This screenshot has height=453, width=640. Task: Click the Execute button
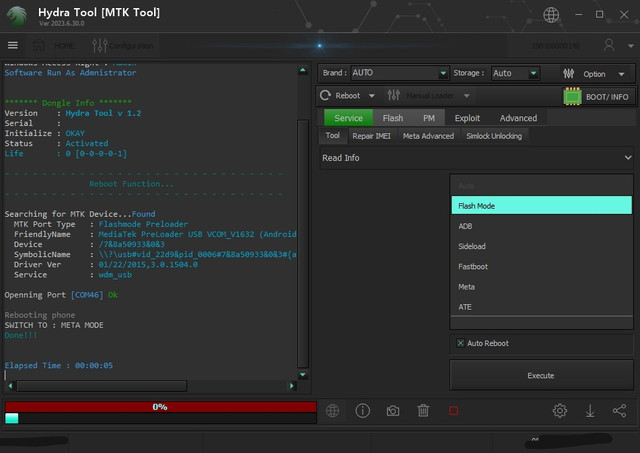click(x=541, y=375)
